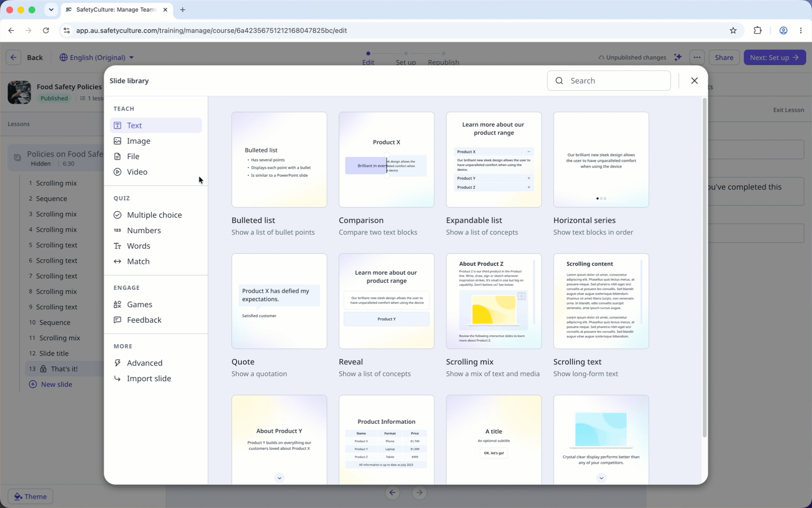Choose Import slide option
This screenshot has width=812, height=508.
point(156,378)
